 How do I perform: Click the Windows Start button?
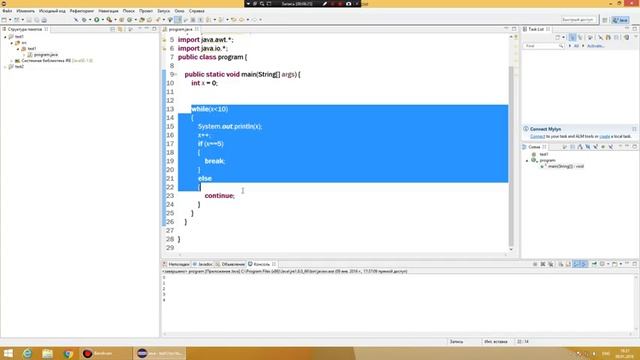click(8, 353)
